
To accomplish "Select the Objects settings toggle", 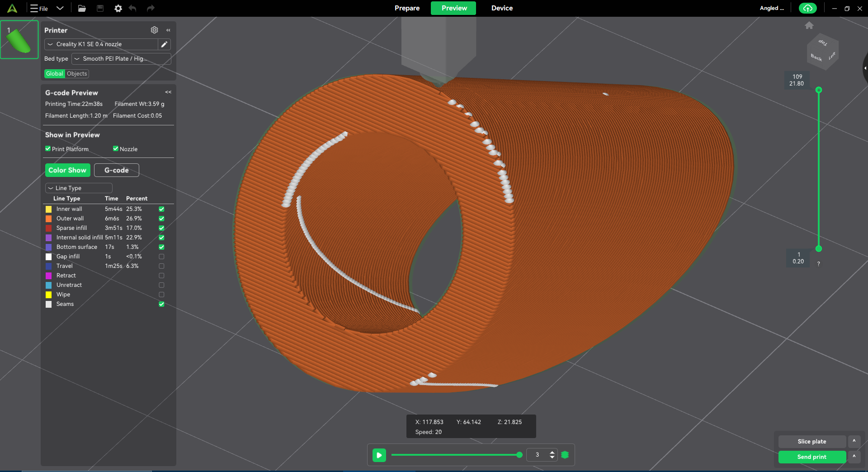I will point(77,74).
